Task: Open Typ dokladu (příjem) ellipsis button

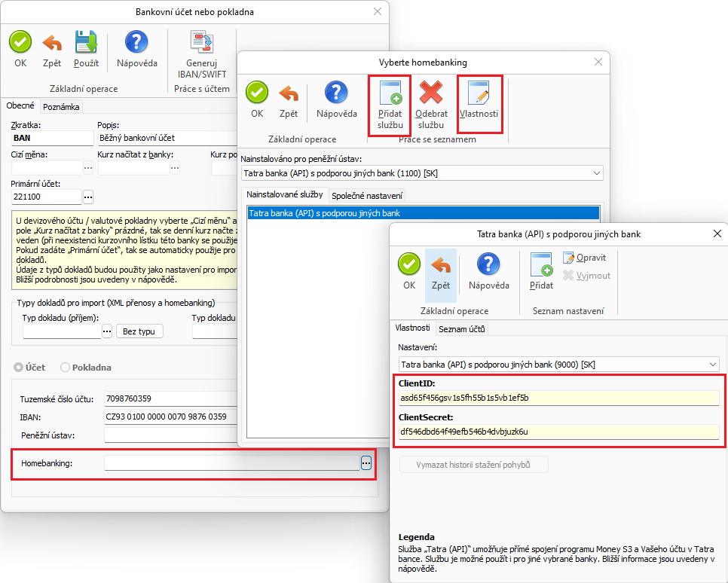Action: pos(107,331)
